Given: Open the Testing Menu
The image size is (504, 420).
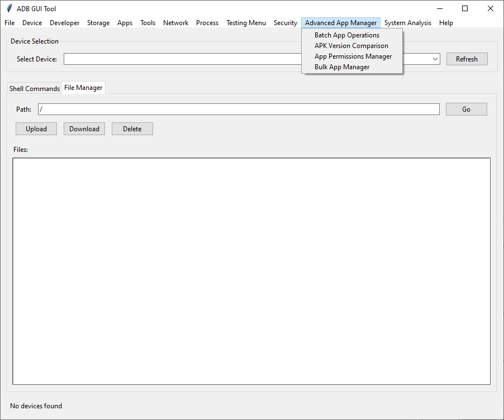Looking at the screenshot, I should (x=246, y=23).
